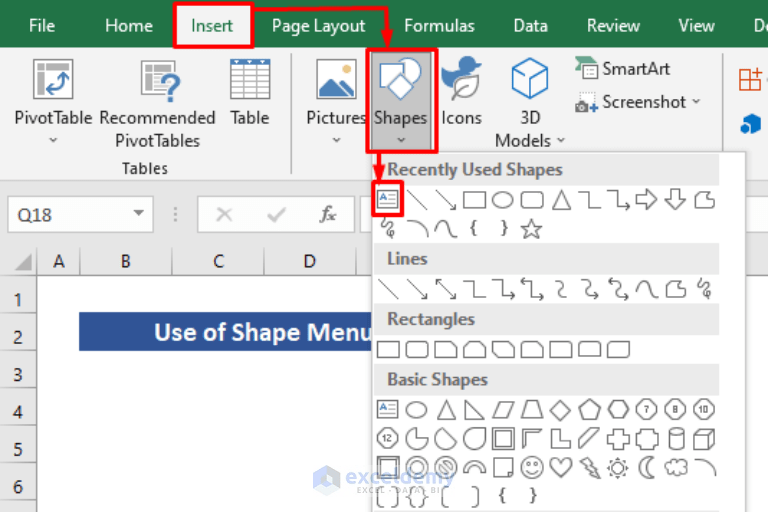Open the Data tab
Image resolution: width=768 pixels, height=512 pixels.
[x=530, y=25]
